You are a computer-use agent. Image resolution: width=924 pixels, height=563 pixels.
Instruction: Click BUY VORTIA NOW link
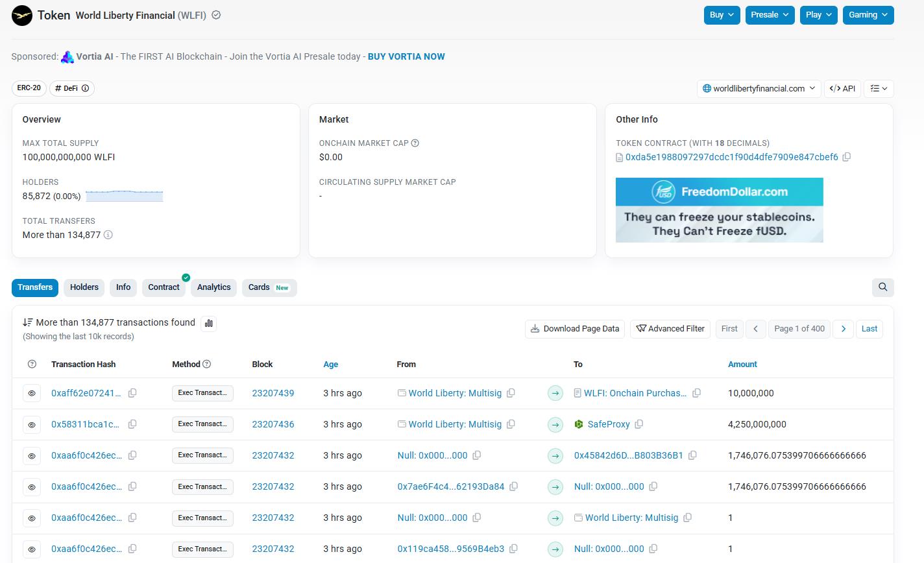[406, 56]
